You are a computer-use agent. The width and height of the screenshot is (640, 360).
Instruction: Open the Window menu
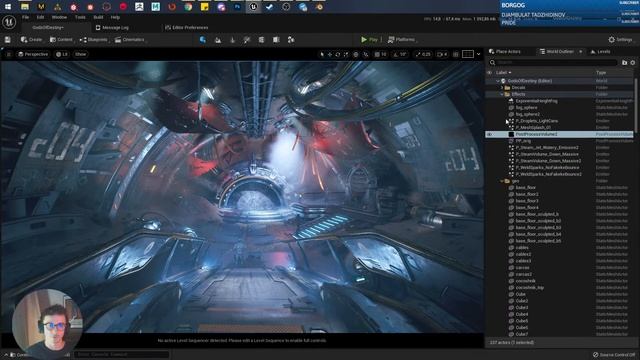coord(59,18)
